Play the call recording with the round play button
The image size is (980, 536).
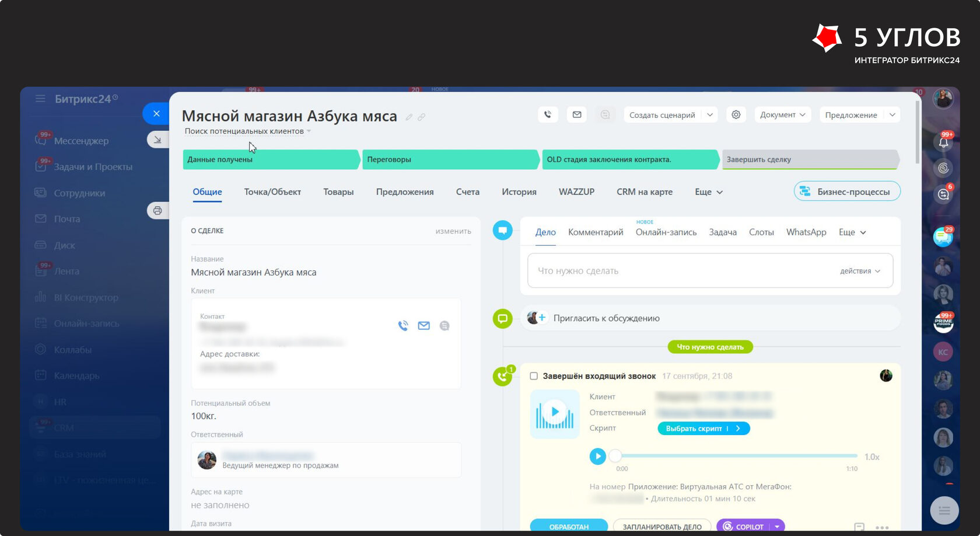pos(597,456)
